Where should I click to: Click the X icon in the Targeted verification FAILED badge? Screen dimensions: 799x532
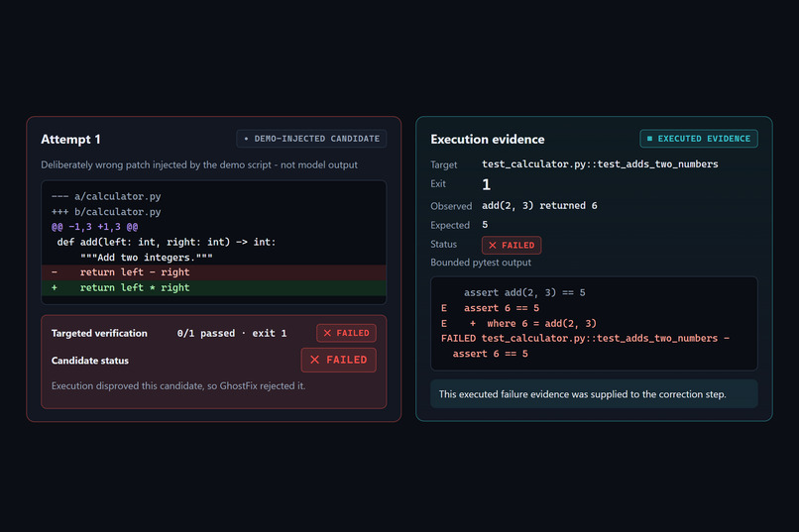coord(327,333)
